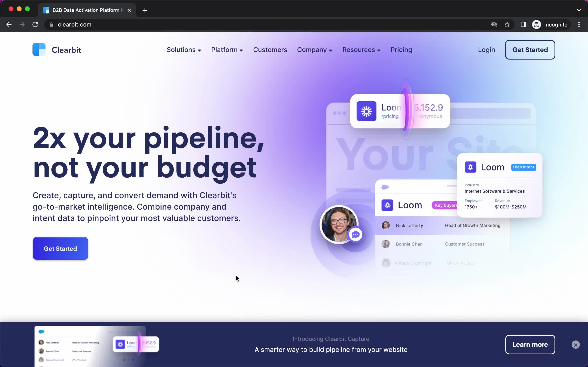
Task: Click the Customers navigation link
Action: [270, 50]
